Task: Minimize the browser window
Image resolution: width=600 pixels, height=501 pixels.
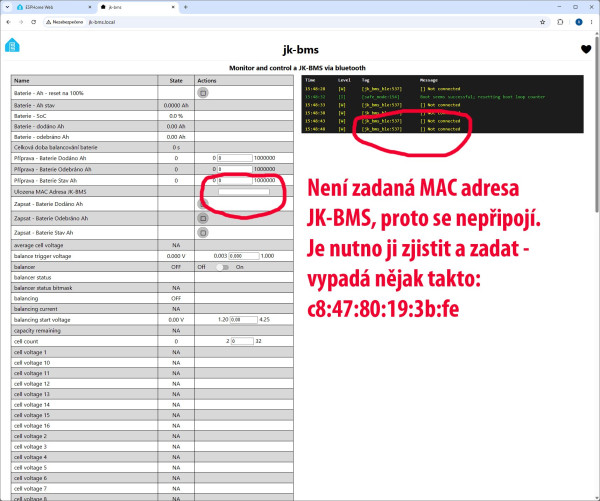Action: 559,7
